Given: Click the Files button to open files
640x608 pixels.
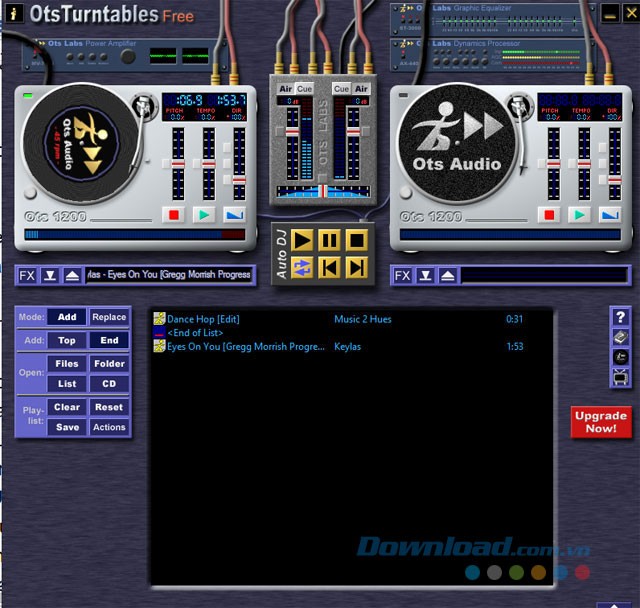Looking at the screenshot, I should click(x=67, y=364).
